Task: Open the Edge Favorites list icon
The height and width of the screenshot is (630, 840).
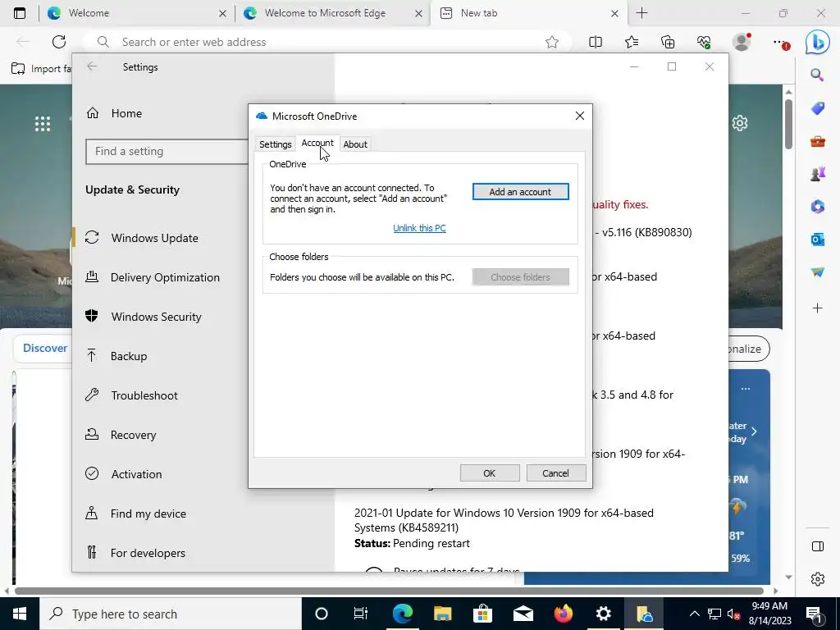Action: pyautogui.click(x=632, y=42)
